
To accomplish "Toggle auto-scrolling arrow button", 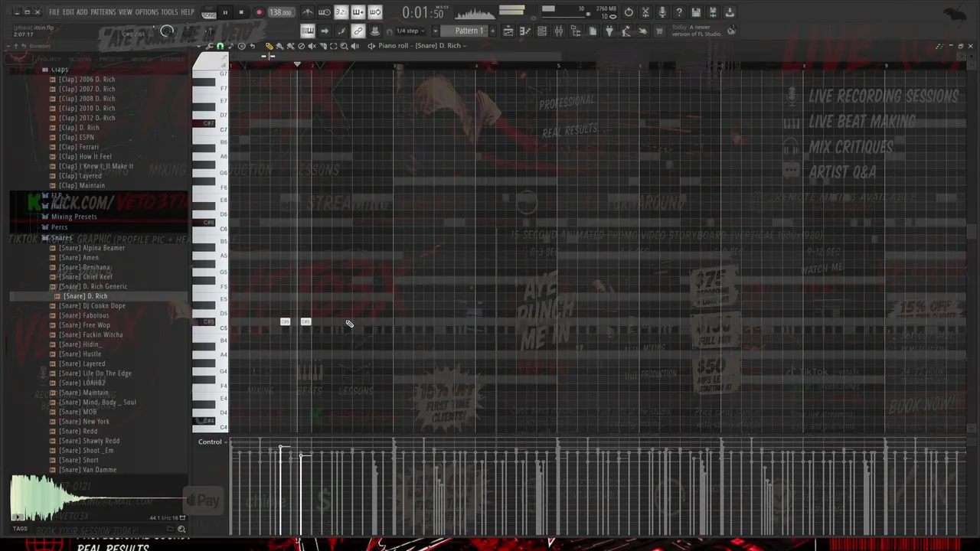I will tap(325, 31).
